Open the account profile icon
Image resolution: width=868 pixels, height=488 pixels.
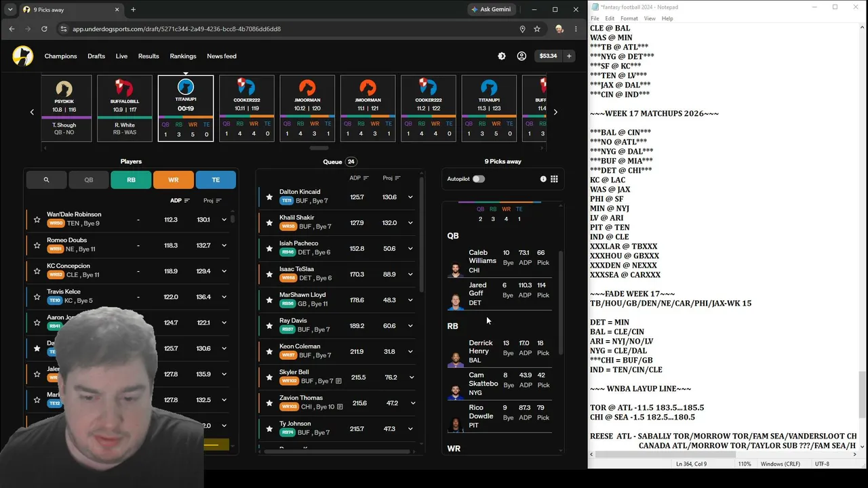521,56
